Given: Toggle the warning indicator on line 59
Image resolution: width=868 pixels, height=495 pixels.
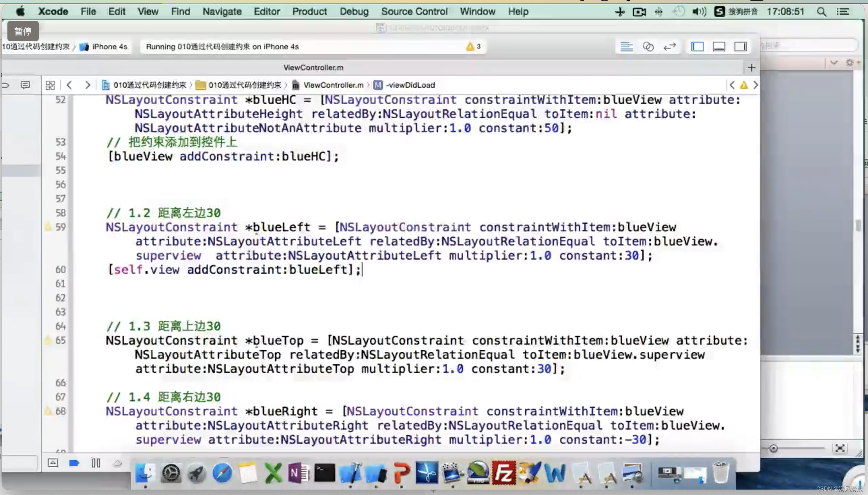Looking at the screenshot, I should (48, 227).
